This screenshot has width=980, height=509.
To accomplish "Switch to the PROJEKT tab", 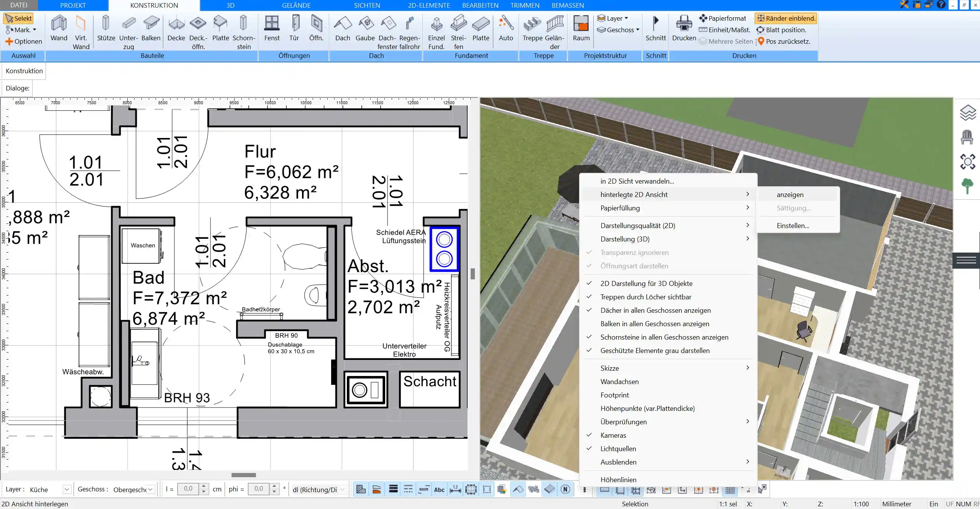I will [x=73, y=5].
